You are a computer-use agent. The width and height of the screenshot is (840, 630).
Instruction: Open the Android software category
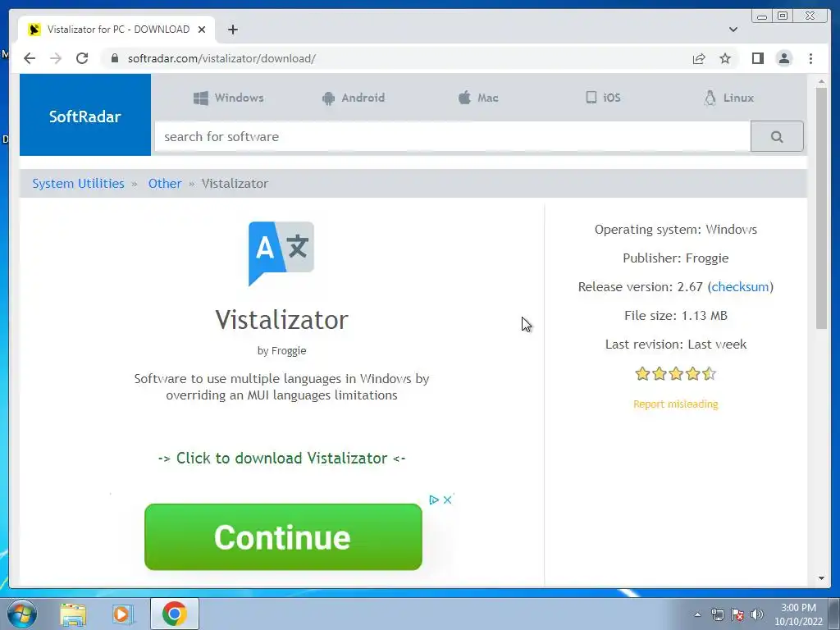click(353, 98)
